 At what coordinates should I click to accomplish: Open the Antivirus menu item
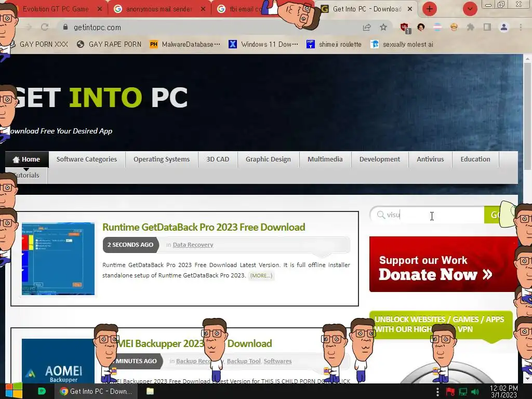coord(430,159)
